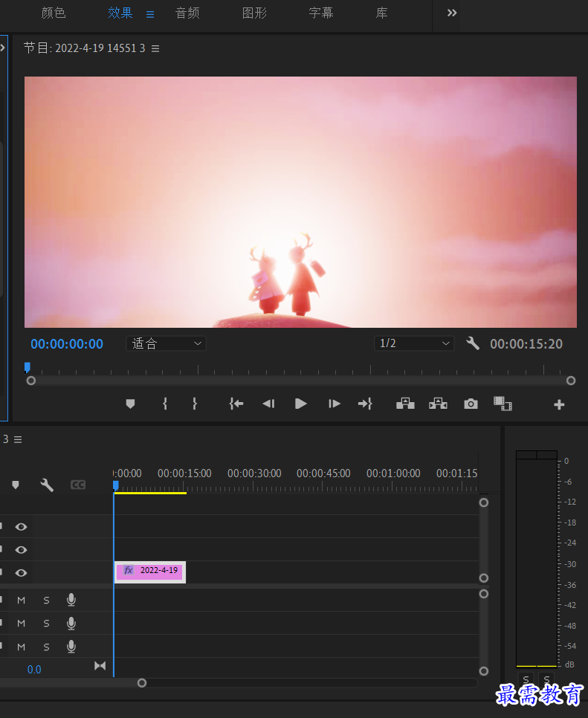Image resolution: width=588 pixels, height=718 pixels.
Task: Click the duration timecode 00:00:15:20
Action: pyautogui.click(x=526, y=344)
